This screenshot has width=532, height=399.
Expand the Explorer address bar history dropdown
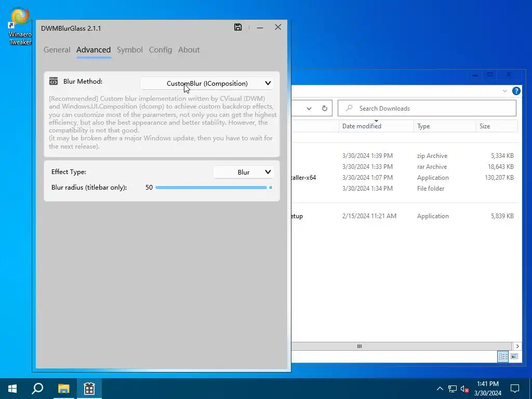click(x=309, y=109)
